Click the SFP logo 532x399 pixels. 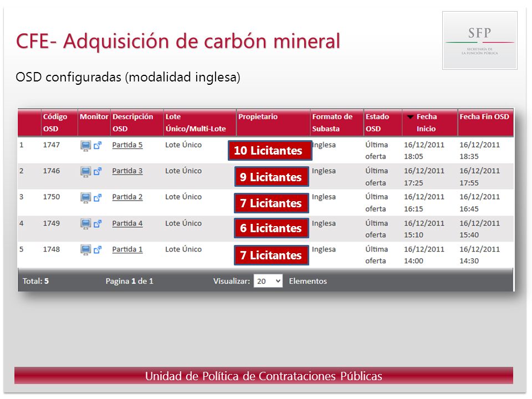480,40
